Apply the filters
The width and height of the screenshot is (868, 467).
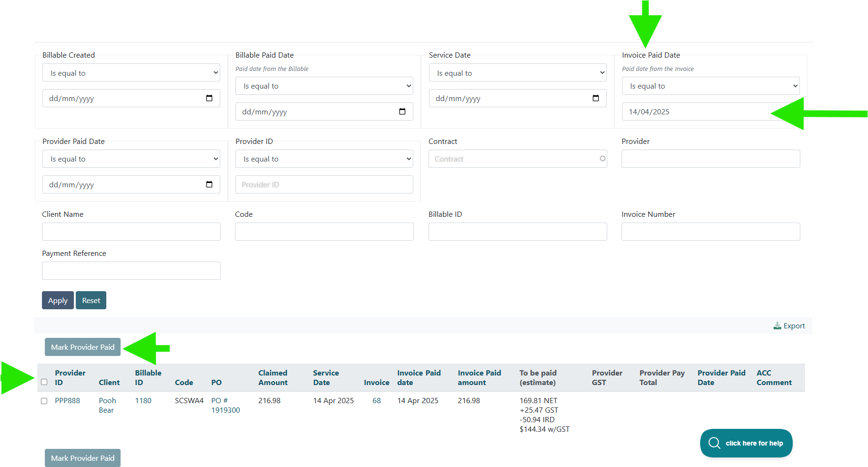click(x=58, y=300)
